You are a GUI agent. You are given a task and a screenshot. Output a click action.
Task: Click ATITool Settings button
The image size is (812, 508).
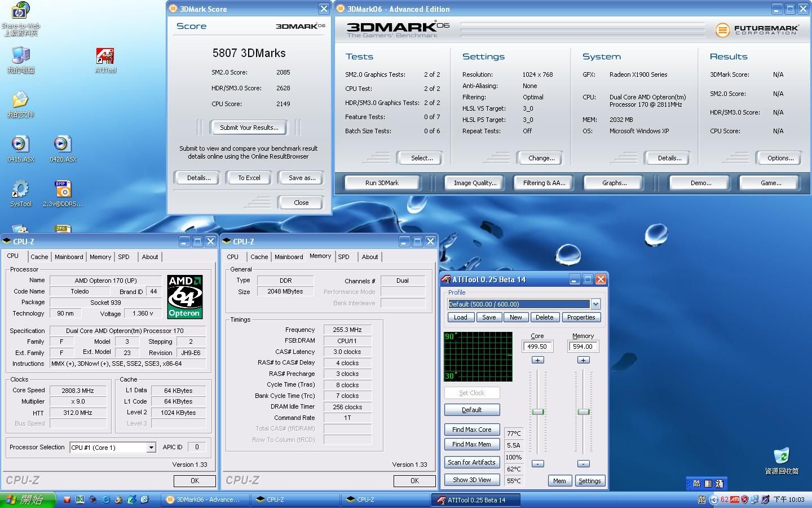tap(590, 481)
